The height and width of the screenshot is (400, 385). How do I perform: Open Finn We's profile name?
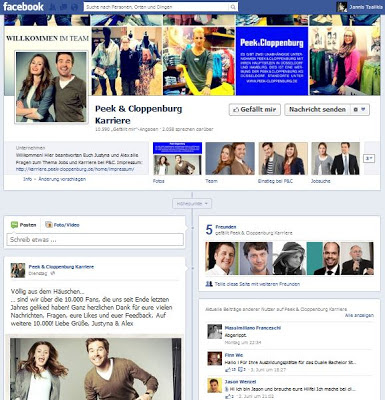pyautogui.click(x=234, y=355)
